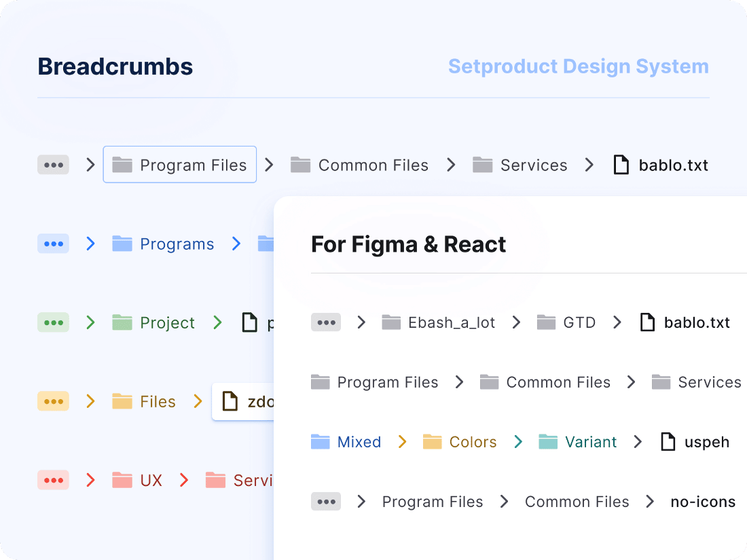
Task: Open bablo.txt from the top breadcrumb trail
Action: pyautogui.click(x=672, y=164)
